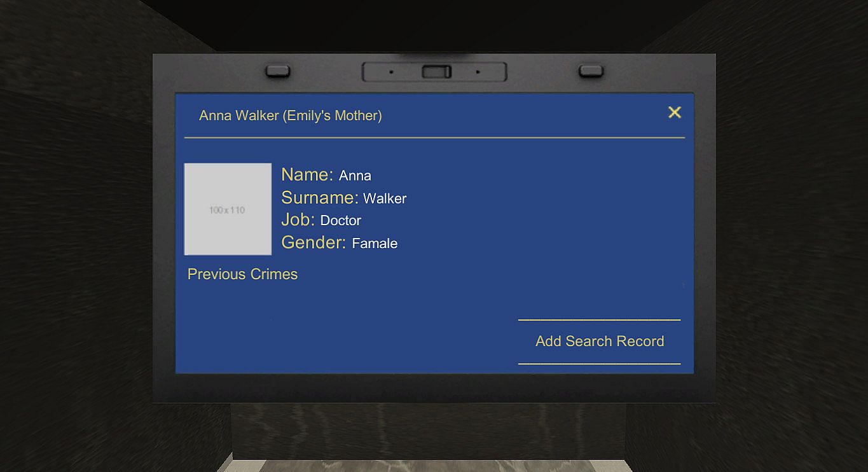Close the Anna Walker record panel
The width and height of the screenshot is (868, 472).
[x=675, y=113]
